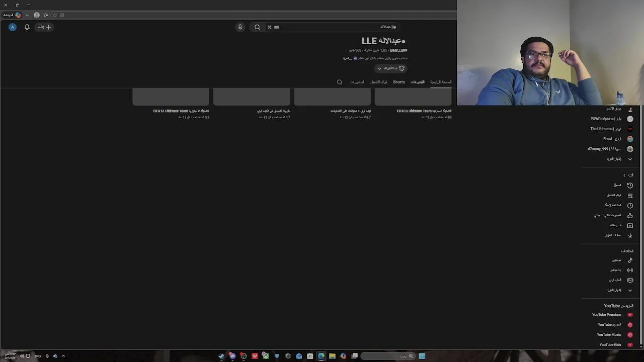Open YouTube Kids in the sidebar
Viewport: 644px width, 362px height.
tap(611, 345)
